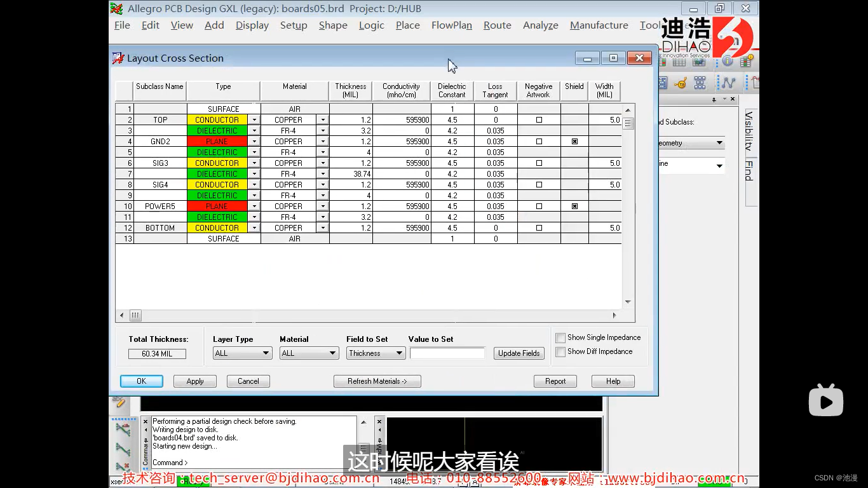The height and width of the screenshot is (488, 868).
Task: Toggle Negative Artwork for SIG3 layer
Action: tap(539, 163)
